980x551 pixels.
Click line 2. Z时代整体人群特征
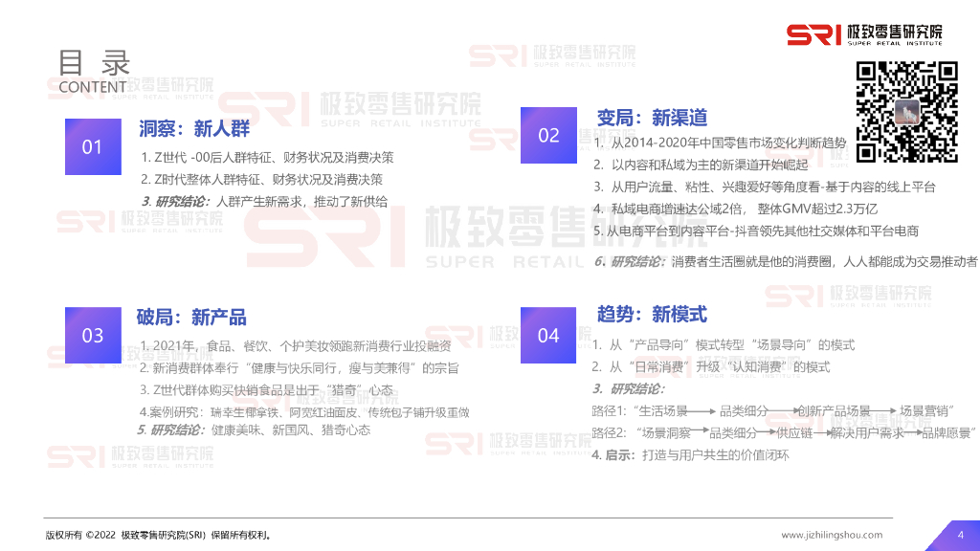[261, 179]
